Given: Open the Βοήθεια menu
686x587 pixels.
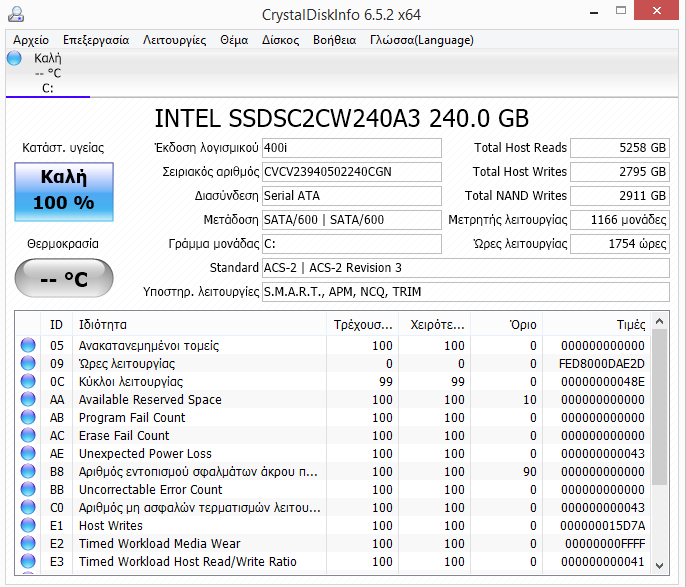Looking at the screenshot, I should click(334, 40).
